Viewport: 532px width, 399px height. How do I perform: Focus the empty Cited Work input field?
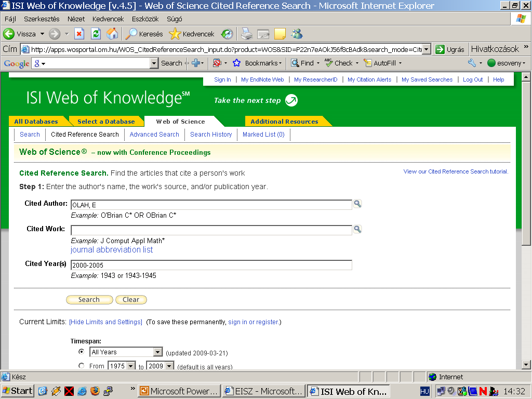211,230
